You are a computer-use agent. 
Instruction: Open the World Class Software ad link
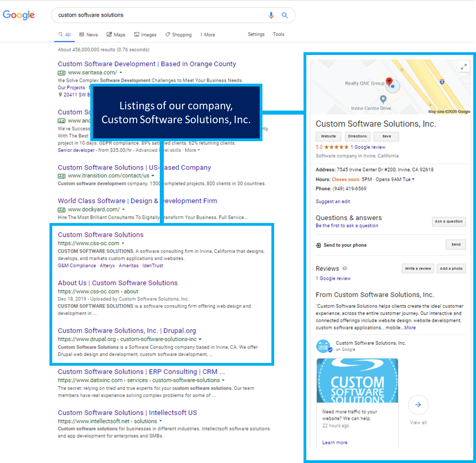tap(138, 201)
